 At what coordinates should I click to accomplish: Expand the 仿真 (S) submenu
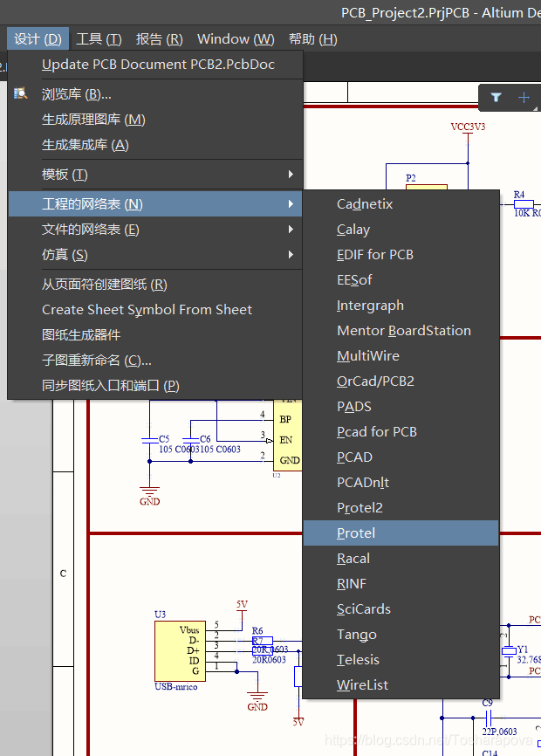coord(155,255)
